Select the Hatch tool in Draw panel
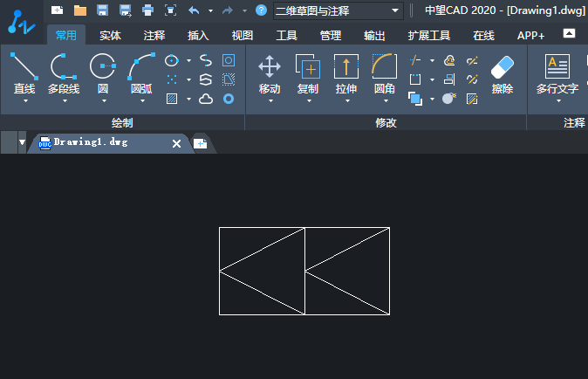The height and width of the screenshot is (379, 588). pos(172,99)
